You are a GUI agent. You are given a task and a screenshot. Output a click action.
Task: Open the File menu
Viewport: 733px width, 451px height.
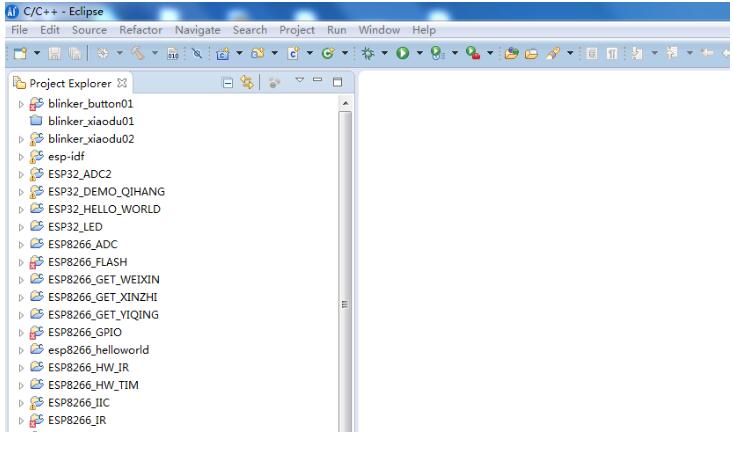pyautogui.click(x=19, y=30)
